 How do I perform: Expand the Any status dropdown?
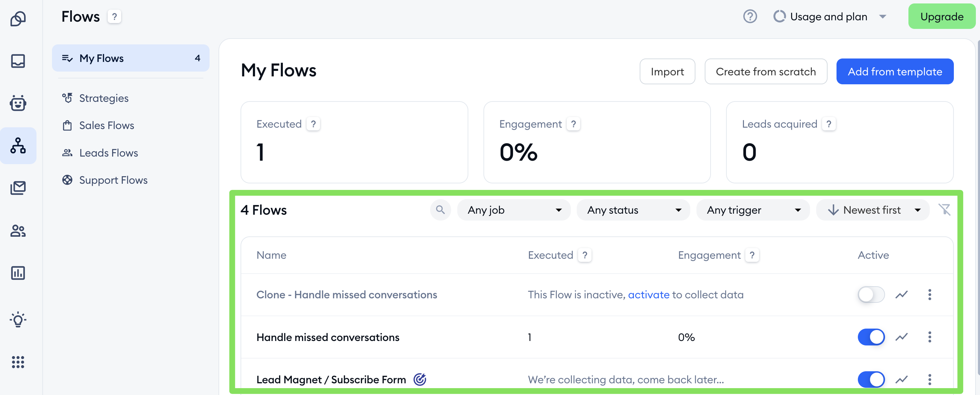(x=633, y=210)
